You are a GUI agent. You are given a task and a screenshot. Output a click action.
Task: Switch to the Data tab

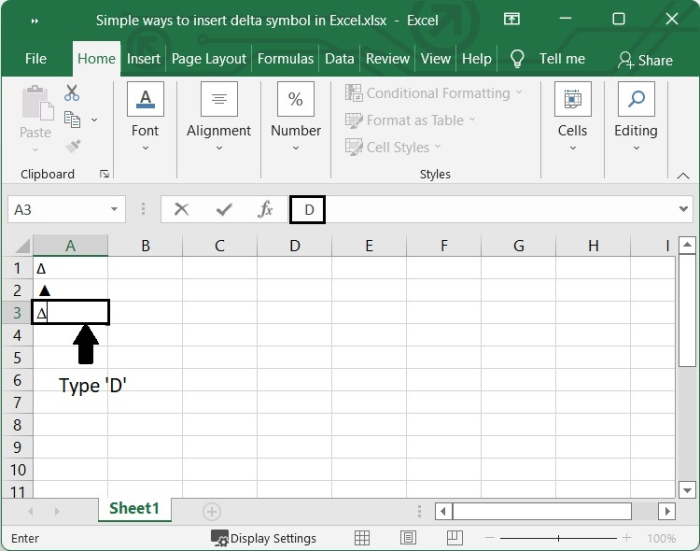coord(339,58)
